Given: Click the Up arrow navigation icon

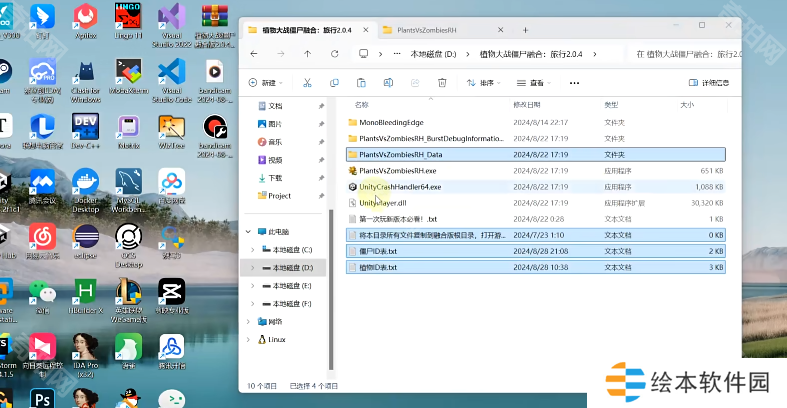Looking at the screenshot, I should (x=307, y=54).
